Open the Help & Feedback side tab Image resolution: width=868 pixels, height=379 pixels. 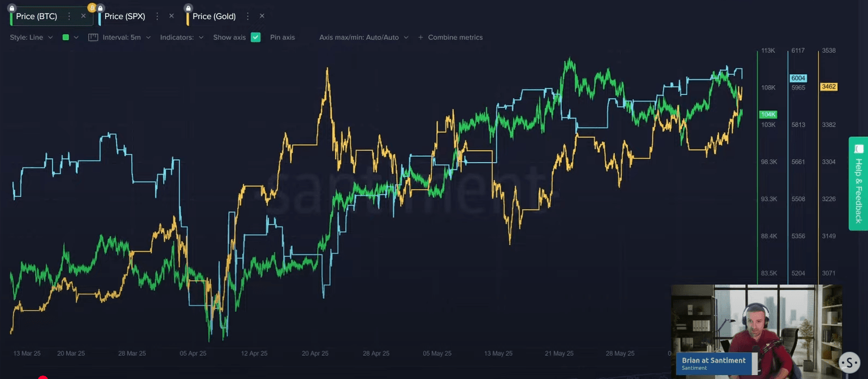pos(858,184)
